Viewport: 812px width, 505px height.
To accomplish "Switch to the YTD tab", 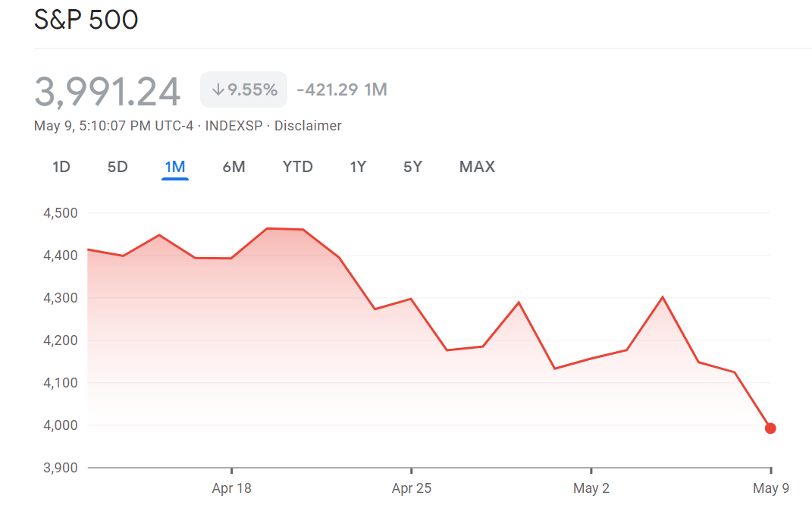I will tap(297, 167).
